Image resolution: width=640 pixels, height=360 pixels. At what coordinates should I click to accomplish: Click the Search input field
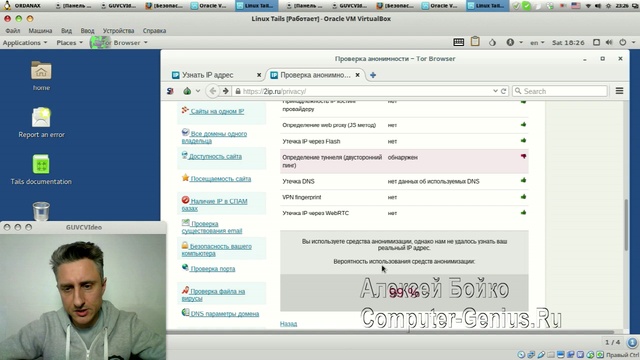[560, 91]
